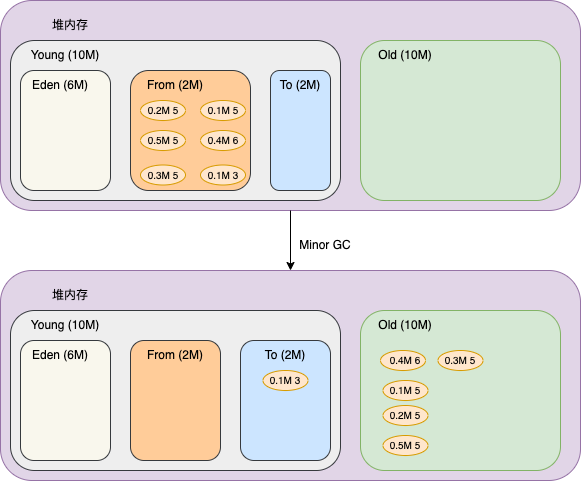581x481 pixels.
Task: Select the 0.1M 3 object in lower To
Action: pos(285,381)
